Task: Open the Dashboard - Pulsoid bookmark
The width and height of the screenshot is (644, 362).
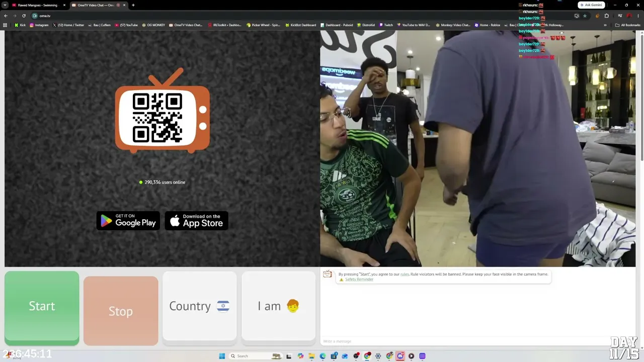Action: coord(337,25)
